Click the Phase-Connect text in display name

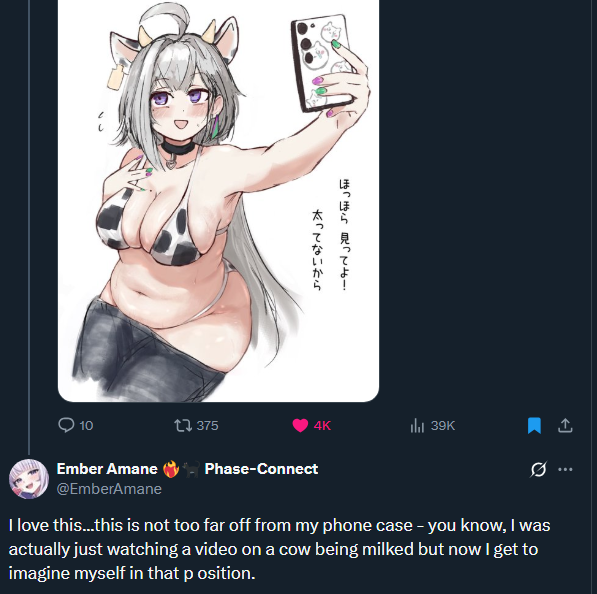coord(261,469)
